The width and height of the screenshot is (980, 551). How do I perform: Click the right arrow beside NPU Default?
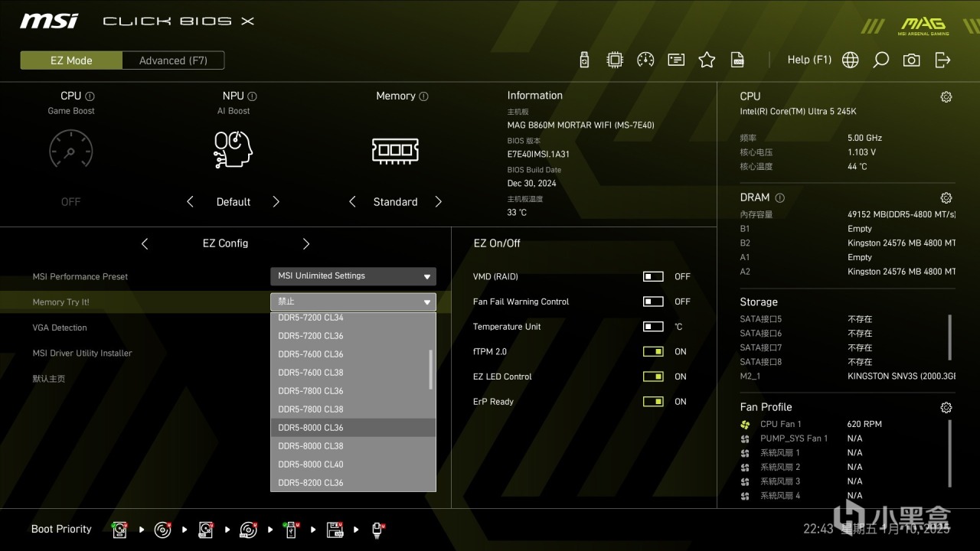[x=276, y=202]
